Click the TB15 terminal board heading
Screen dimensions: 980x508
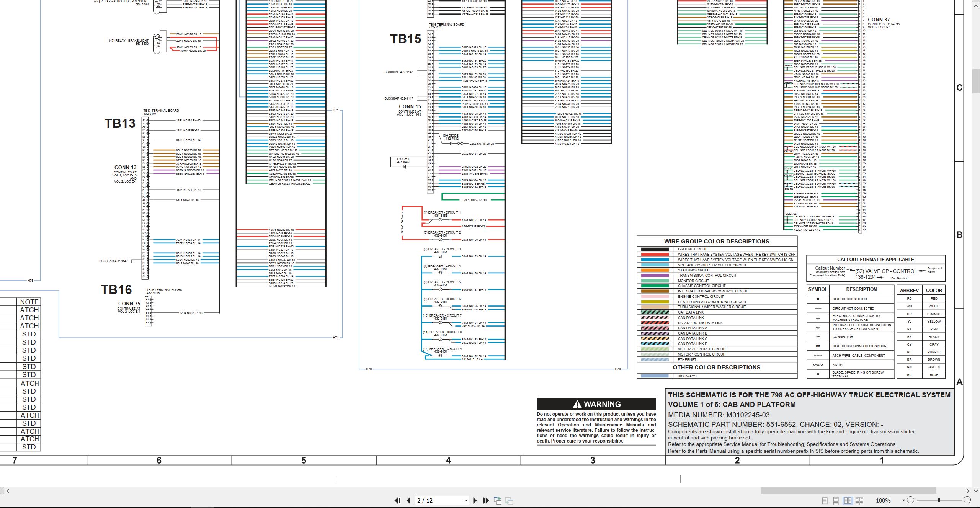406,39
